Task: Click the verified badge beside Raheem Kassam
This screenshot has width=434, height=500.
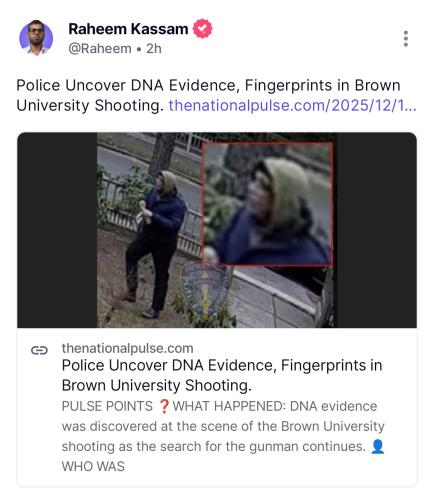Action: click(203, 29)
